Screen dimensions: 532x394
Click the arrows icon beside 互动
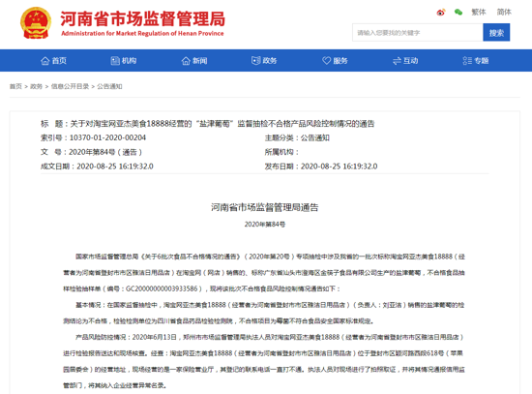coord(397,61)
